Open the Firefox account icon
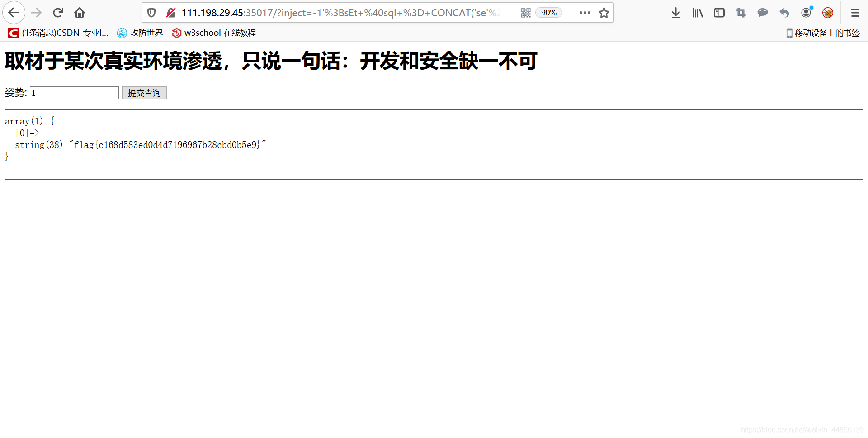The height and width of the screenshot is (438, 868). [x=806, y=13]
